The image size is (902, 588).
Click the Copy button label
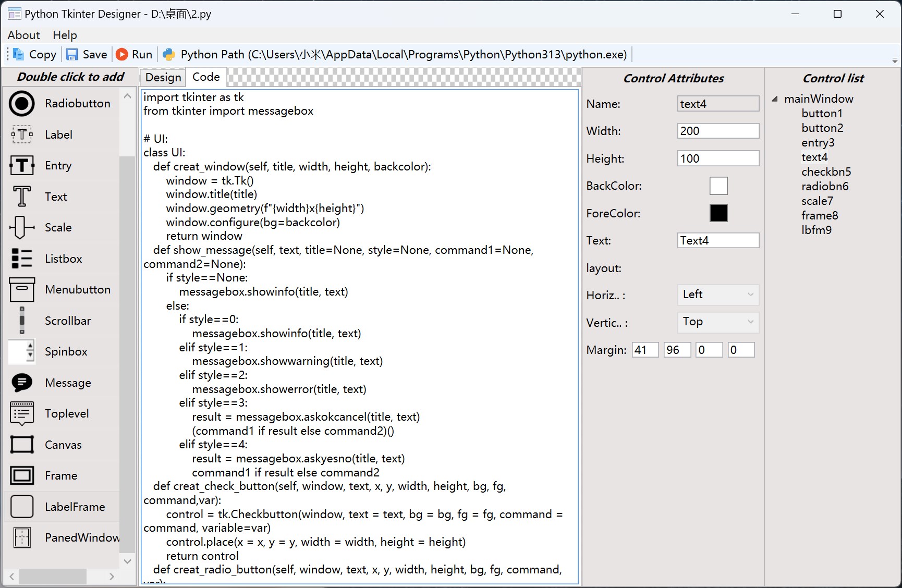click(x=43, y=54)
